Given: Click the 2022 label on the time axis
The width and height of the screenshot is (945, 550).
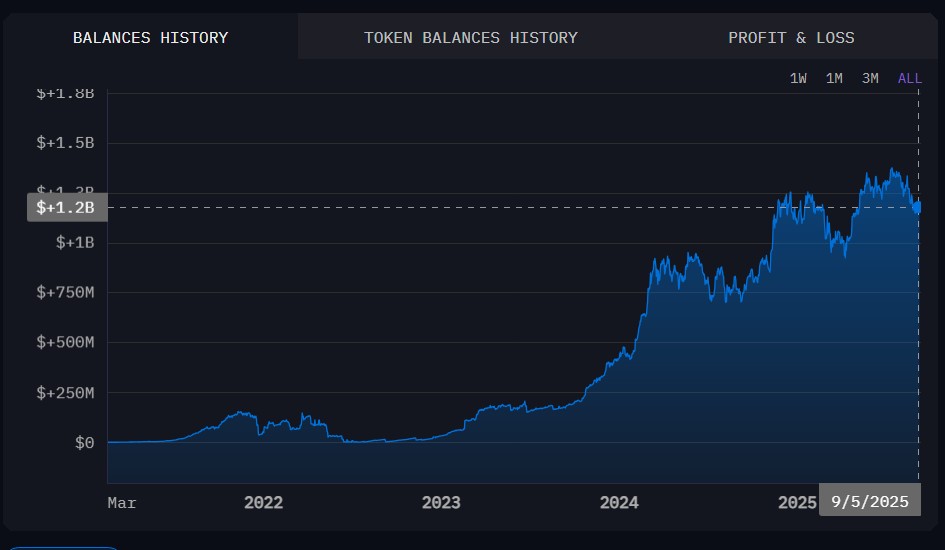Looking at the screenshot, I should click(x=263, y=503).
